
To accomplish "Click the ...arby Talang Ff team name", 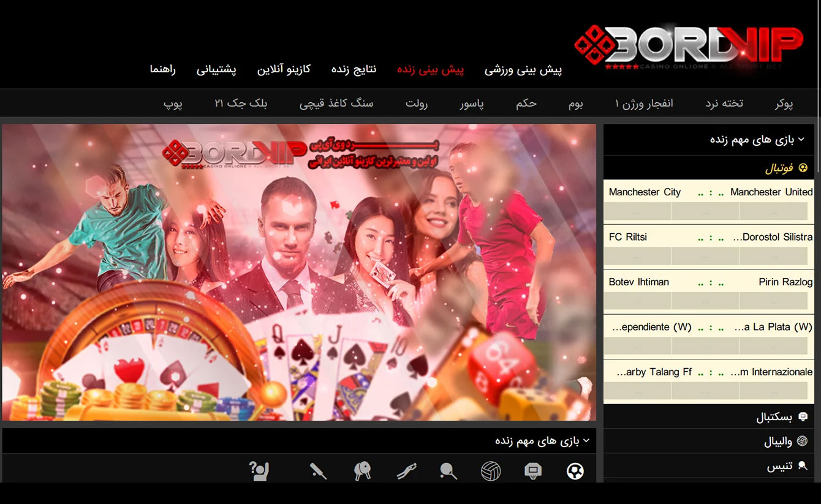I will pyautogui.click(x=654, y=372).
